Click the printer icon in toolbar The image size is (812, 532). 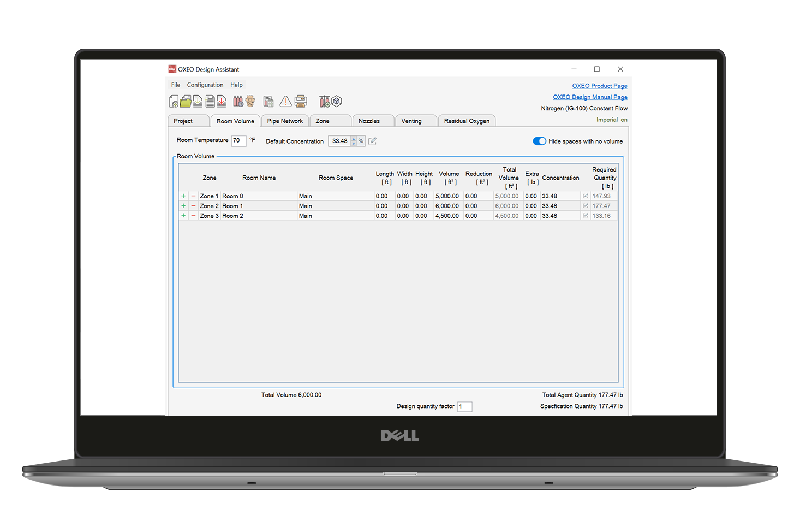(x=301, y=102)
